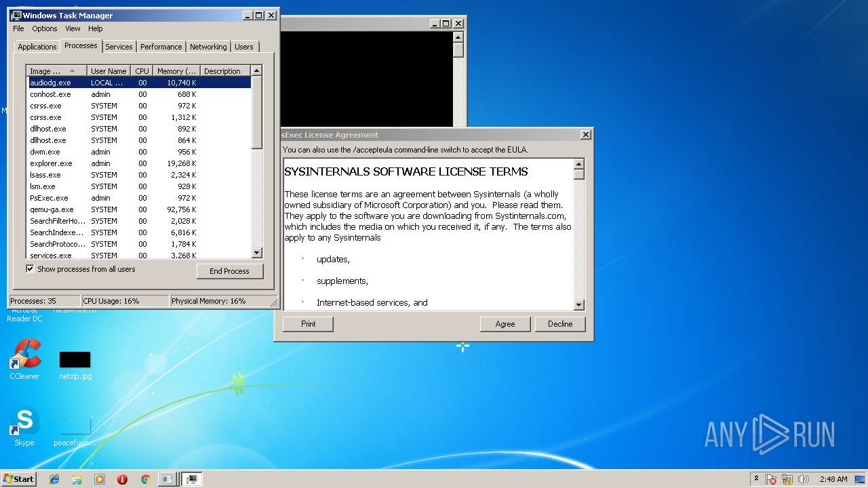
Task: Open Action Center flag in the tray
Action: click(771, 479)
